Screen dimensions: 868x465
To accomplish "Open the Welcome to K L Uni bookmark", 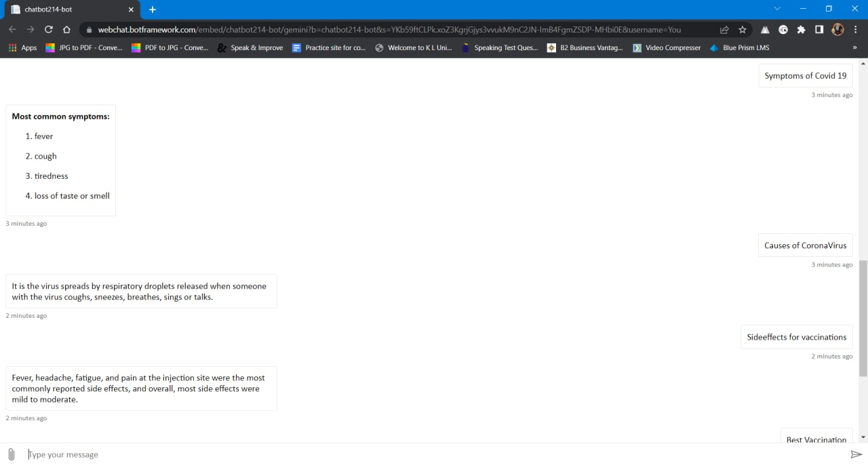I will click(414, 47).
